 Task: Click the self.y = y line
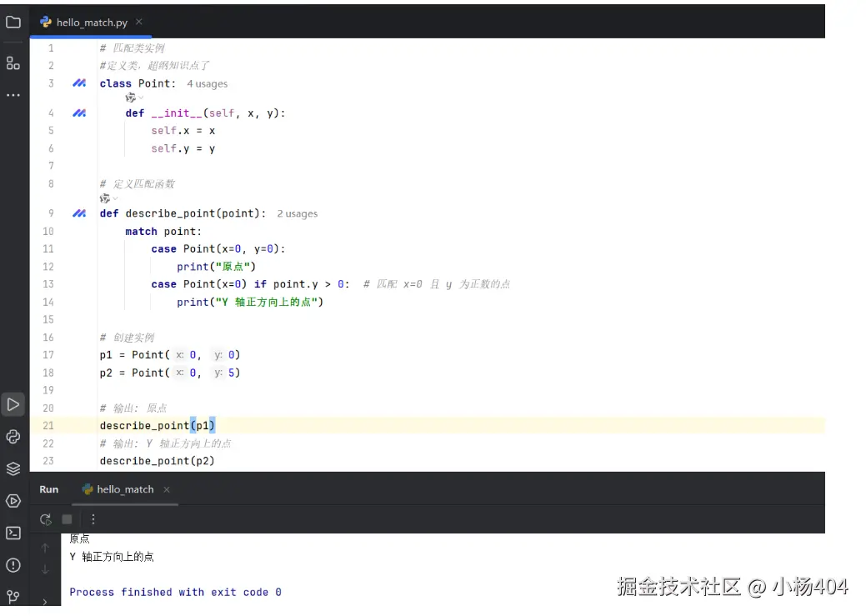(183, 148)
